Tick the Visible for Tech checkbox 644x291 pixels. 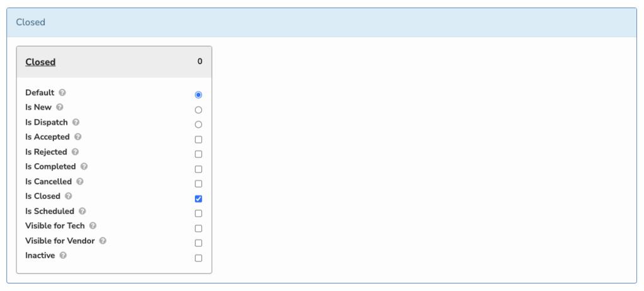198,229
